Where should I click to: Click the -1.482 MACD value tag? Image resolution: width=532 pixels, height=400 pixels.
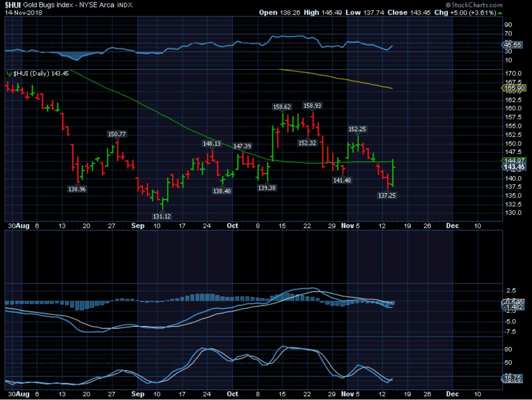point(514,307)
